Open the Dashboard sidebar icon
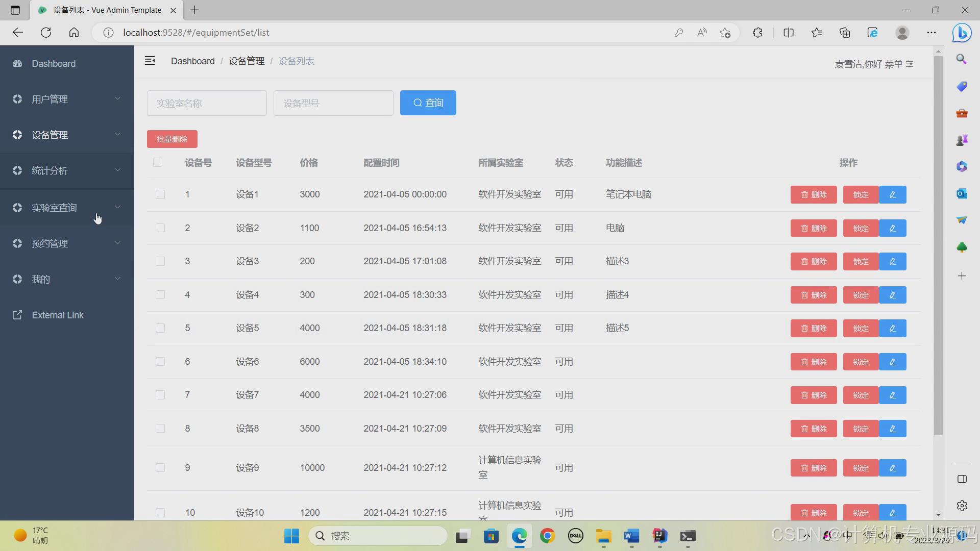980x551 pixels. click(x=17, y=63)
